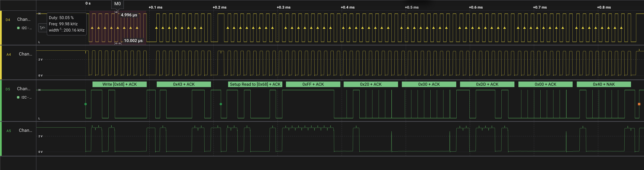Screen dimensions: 644x170
Task: Select the D4 digital channel label
Action: [x=8, y=20]
